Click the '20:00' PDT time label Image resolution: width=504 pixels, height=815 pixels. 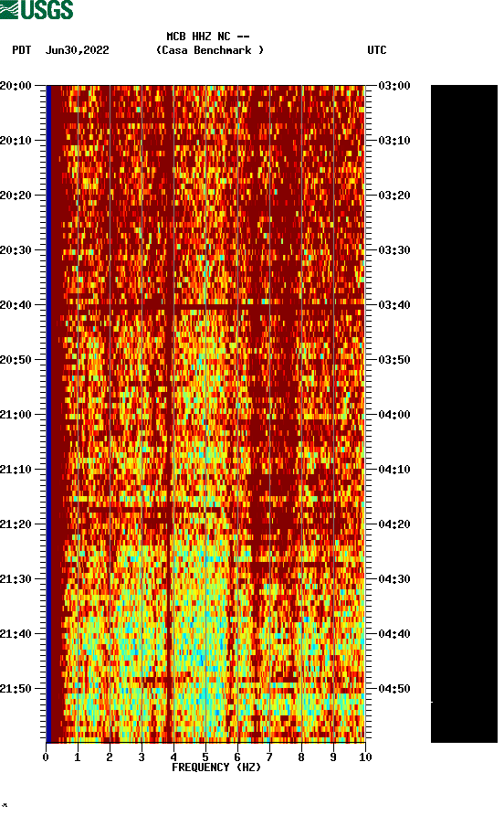[16, 86]
